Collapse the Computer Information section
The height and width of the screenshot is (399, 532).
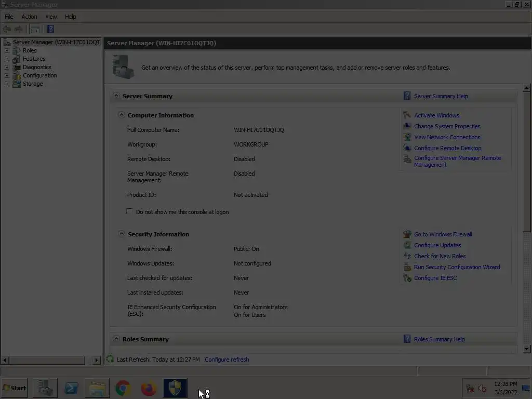[x=122, y=115]
